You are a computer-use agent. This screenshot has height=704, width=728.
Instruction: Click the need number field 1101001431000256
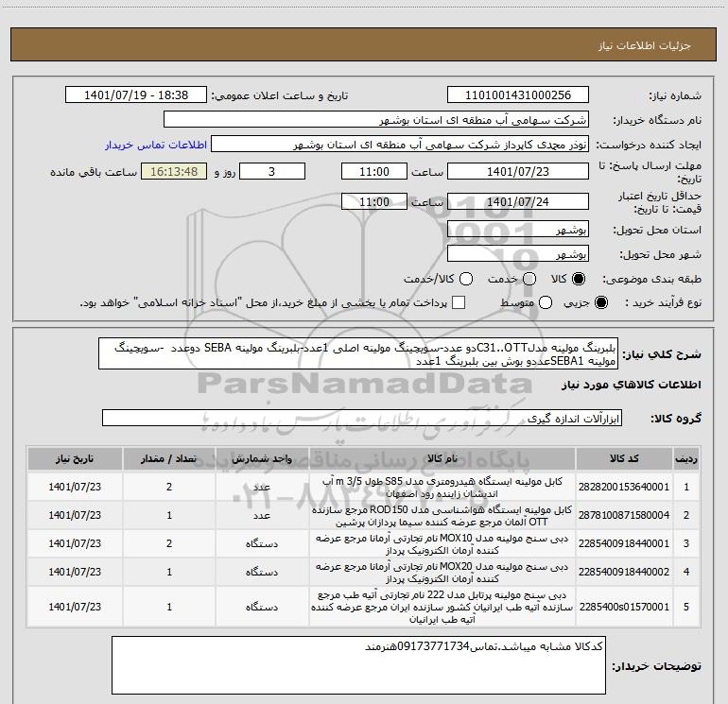tap(518, 95)
